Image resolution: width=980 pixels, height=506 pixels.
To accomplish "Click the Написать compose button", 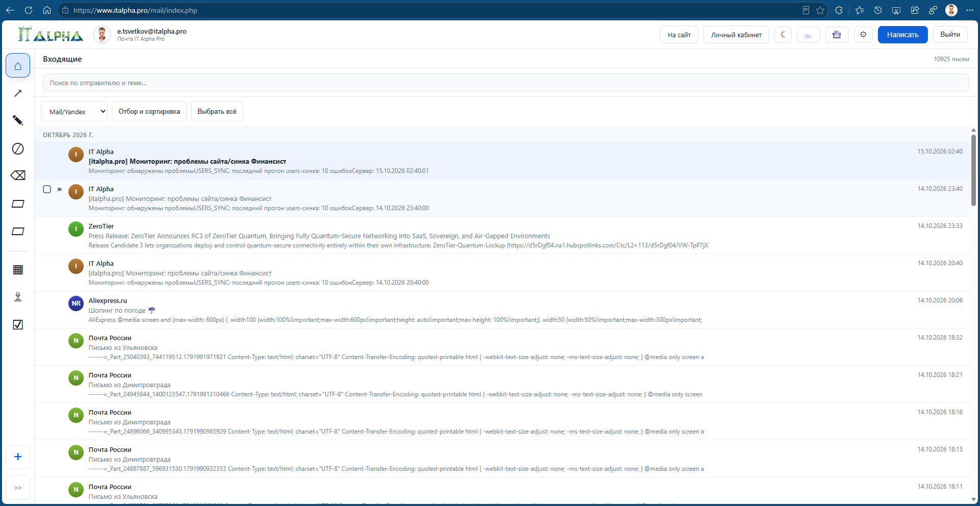I will (902, 35).
